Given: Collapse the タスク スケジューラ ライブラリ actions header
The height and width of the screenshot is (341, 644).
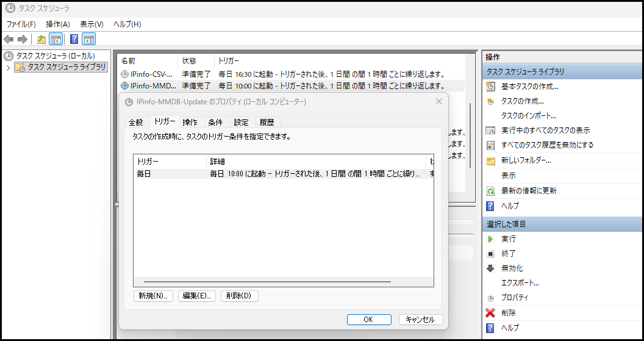Looking at the screenshot, I should tap(561, 71).
